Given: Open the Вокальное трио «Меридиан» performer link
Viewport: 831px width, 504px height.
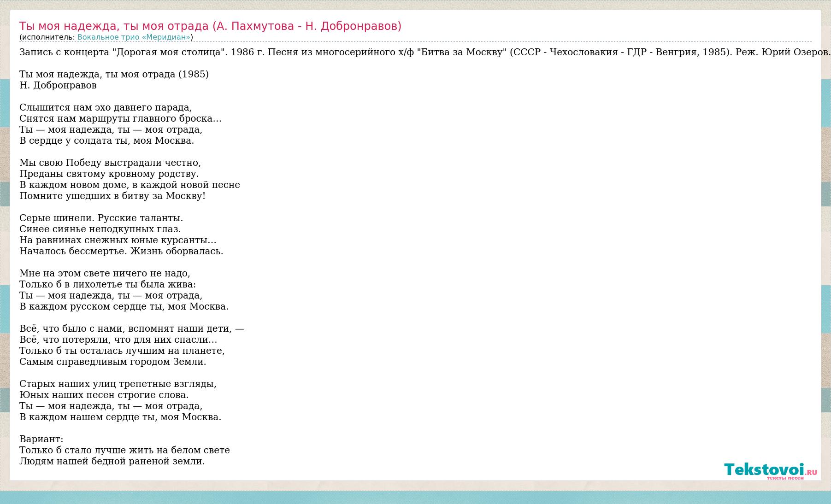Looking at the screenshot, I should [134, 37].
